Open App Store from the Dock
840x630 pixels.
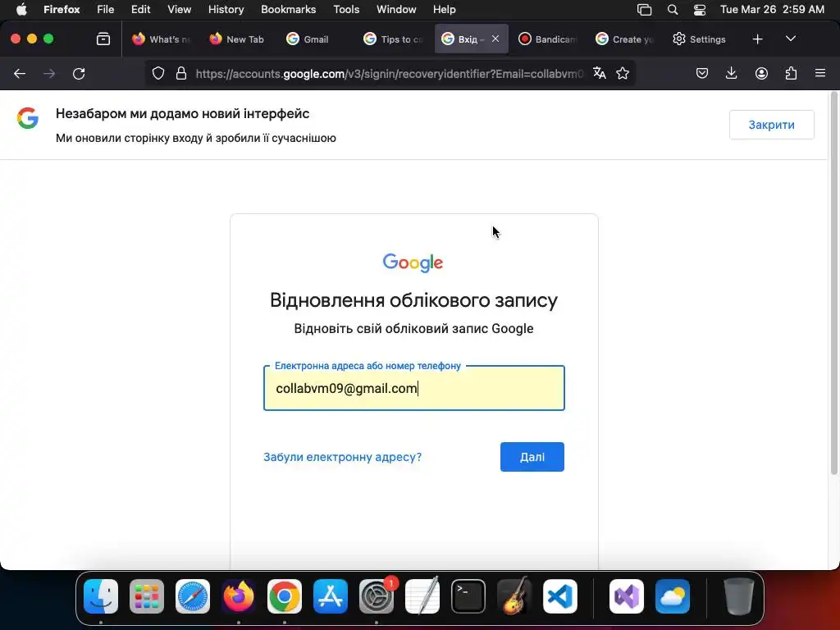[331, 596]
